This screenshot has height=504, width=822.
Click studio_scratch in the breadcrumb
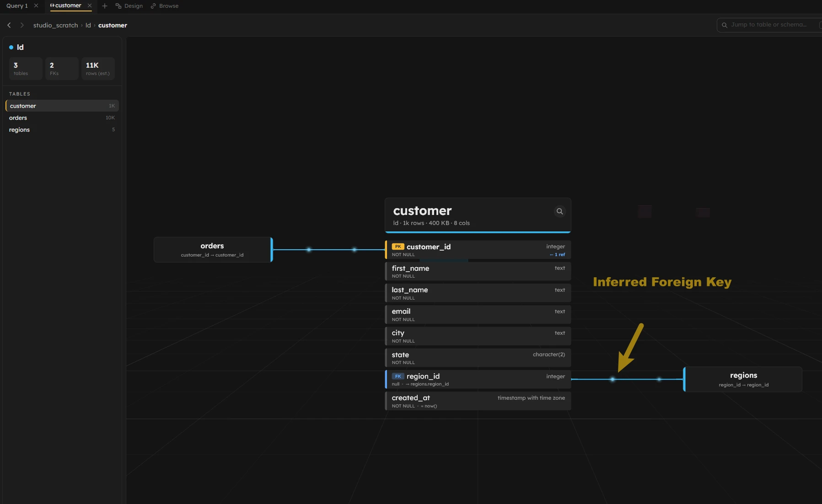55,25
